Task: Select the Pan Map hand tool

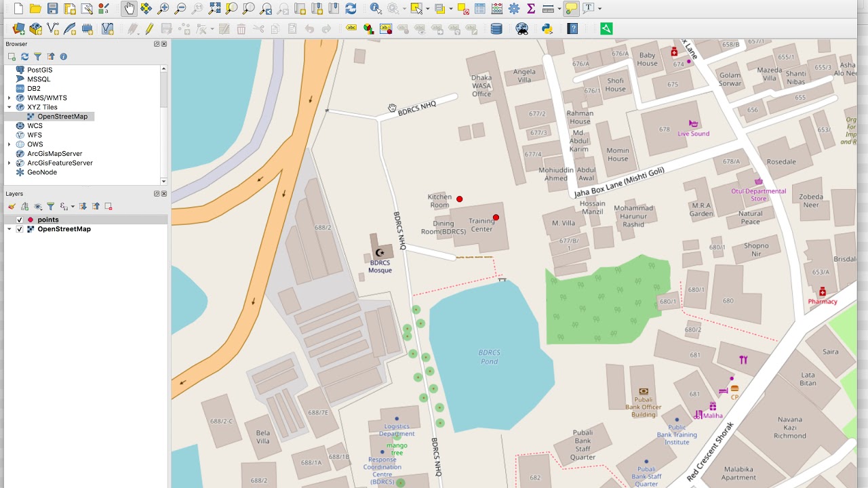Action: coord(129,9)
